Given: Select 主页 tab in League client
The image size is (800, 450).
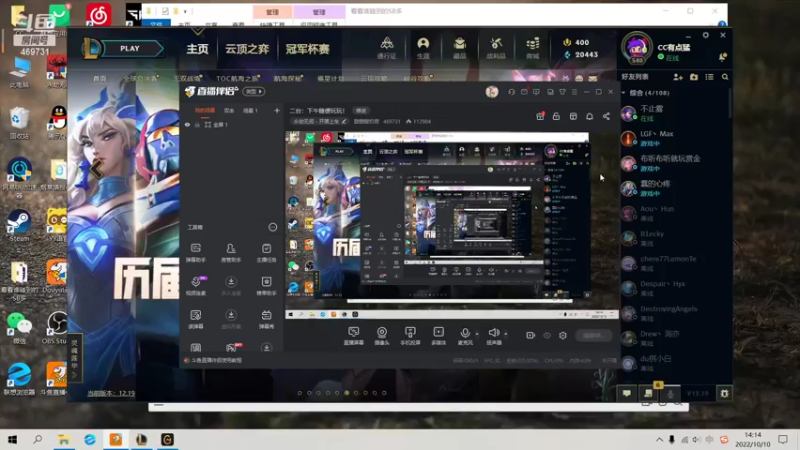Looking at the screenshot, I should (x=197, y=49).
